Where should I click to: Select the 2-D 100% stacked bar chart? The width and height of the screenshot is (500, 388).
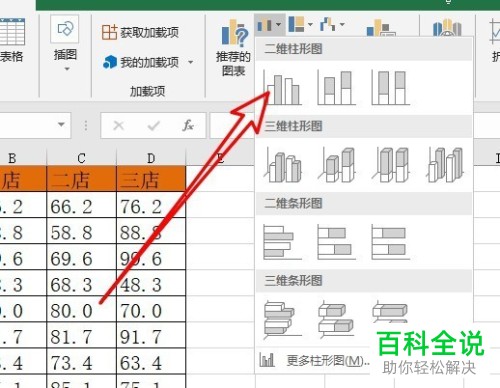pos(390,242)
